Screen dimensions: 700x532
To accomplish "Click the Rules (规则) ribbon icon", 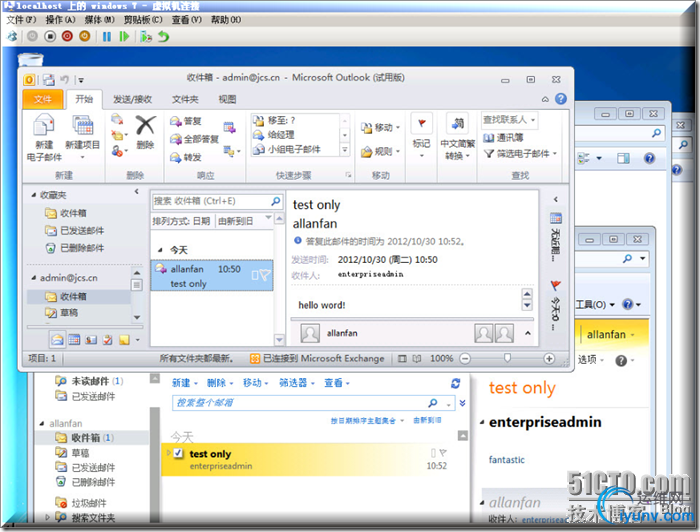I will (x=367, y=152).
